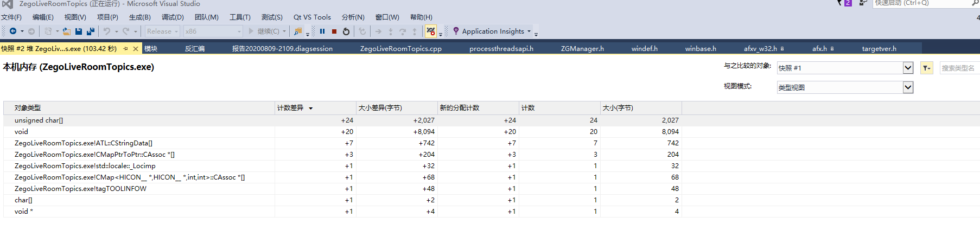Sort by the 大小差异(字节) column header

(397, 108)
